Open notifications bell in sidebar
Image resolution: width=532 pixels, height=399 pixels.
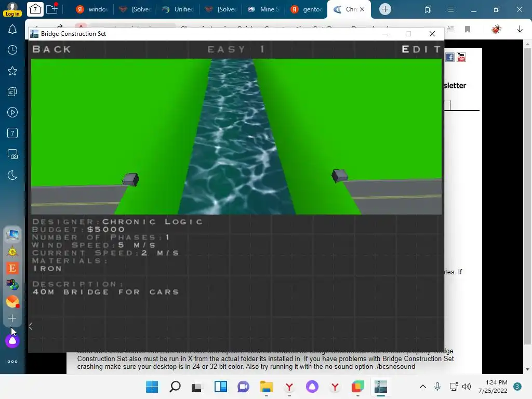click(12, 30)
